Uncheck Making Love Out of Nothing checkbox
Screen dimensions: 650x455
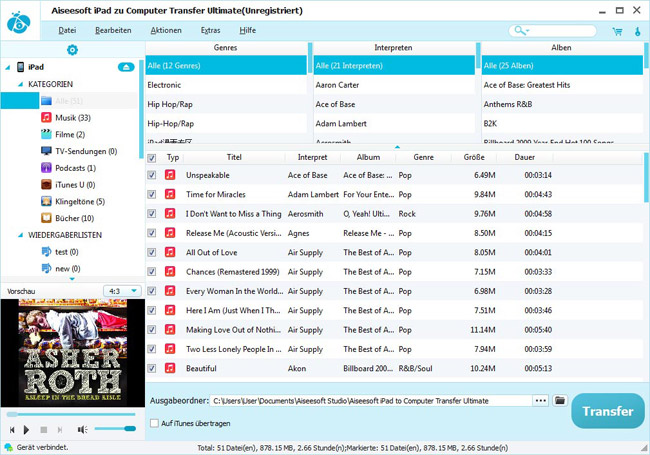[152, 329]
